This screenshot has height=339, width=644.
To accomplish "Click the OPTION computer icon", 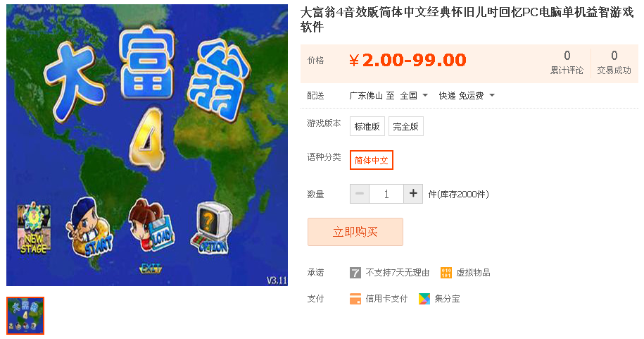I will (x=210, y=228).
